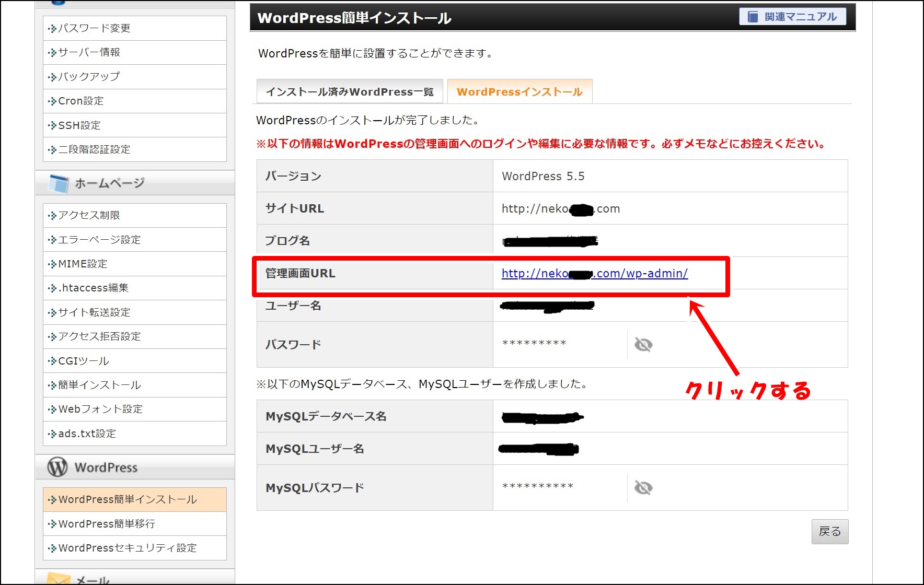Viewport: 924px width, 585px height.
Task: Open the バックアップ menu item
Action: (x=135, y=77)
